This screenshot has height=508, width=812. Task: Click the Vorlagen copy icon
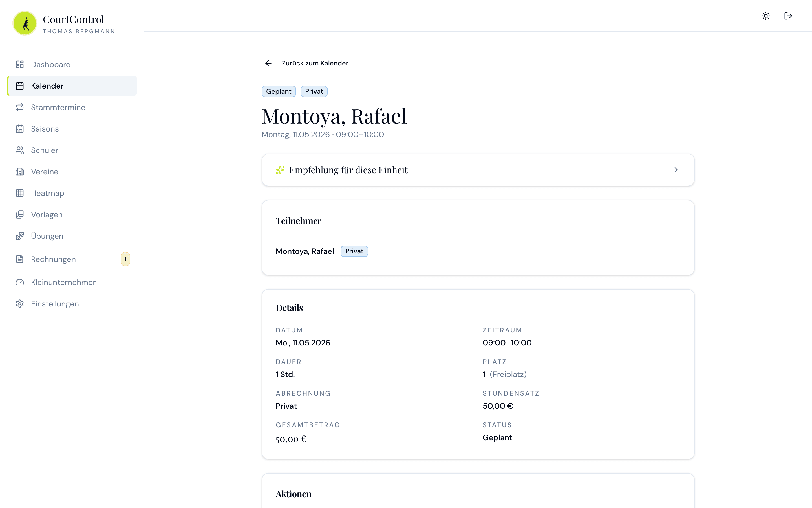[x=20, y=215]
